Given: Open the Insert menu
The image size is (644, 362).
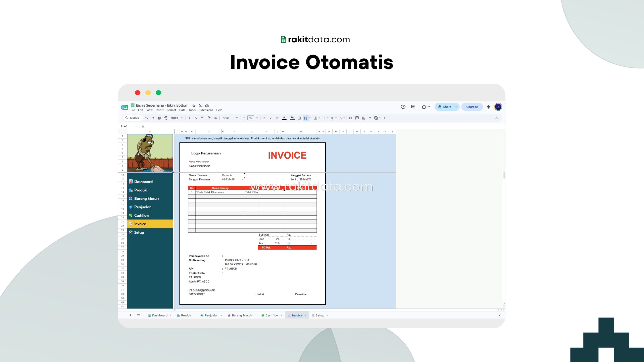Looking at the screenshot, I should pyautogui.click(x=159, y=110).
